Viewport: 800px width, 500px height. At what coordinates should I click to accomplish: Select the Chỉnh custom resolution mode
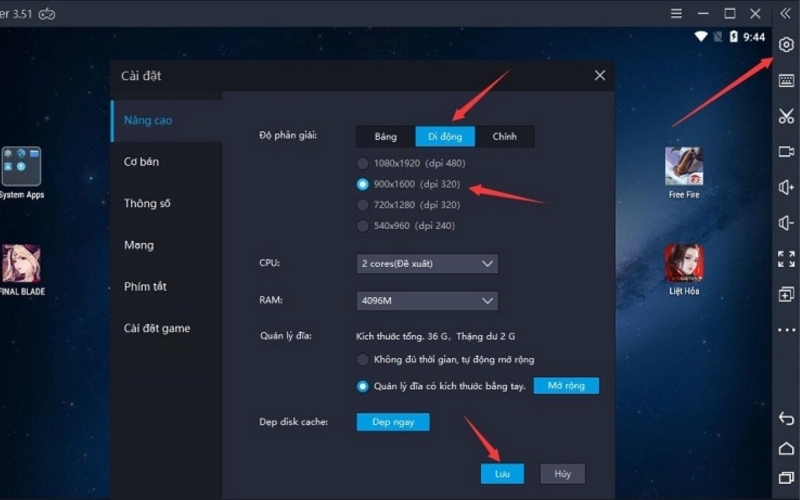pos(505,137)
